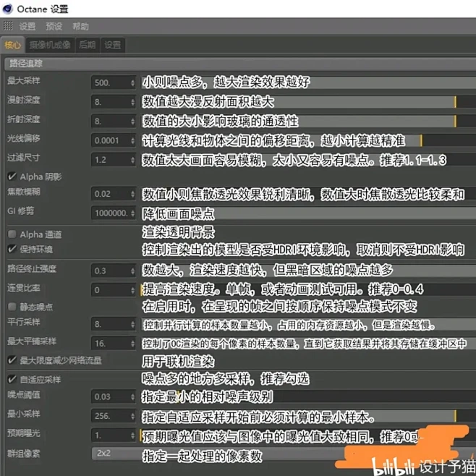This screenshot has width=476, height=476.
Task: Click the 漫射深度 slider bar
Action: [362, 102]
